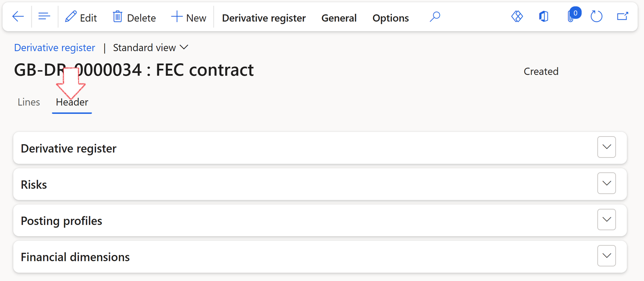This screenshot has height=281, width=644.
Task: Click the Edit pencil button
Action: (x=81, y=17)
